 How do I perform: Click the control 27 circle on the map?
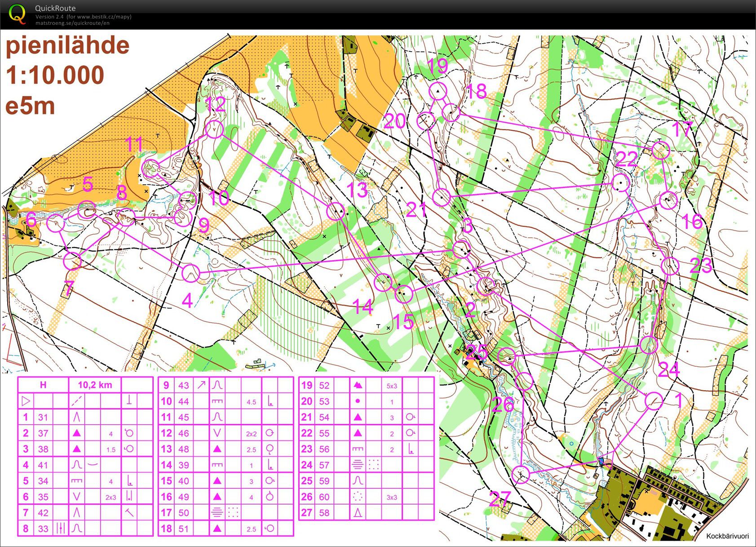coord(521,475)
